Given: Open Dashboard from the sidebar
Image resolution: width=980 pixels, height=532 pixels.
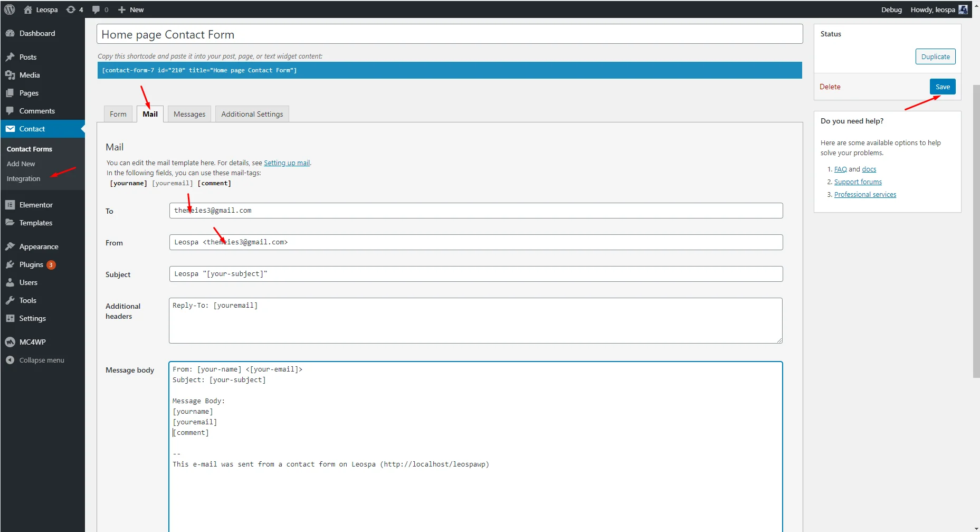Looking at the screenshot, I should click(x=37, y=33).
